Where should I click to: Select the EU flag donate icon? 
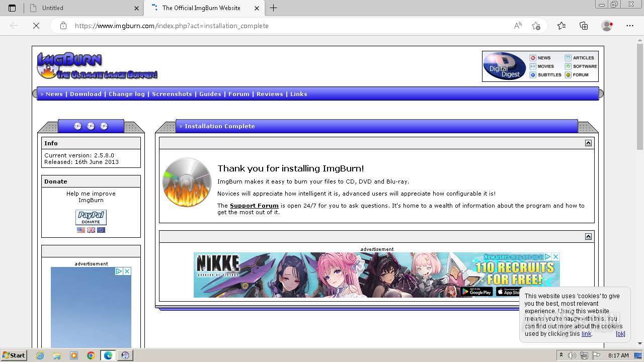click(101, 230)
